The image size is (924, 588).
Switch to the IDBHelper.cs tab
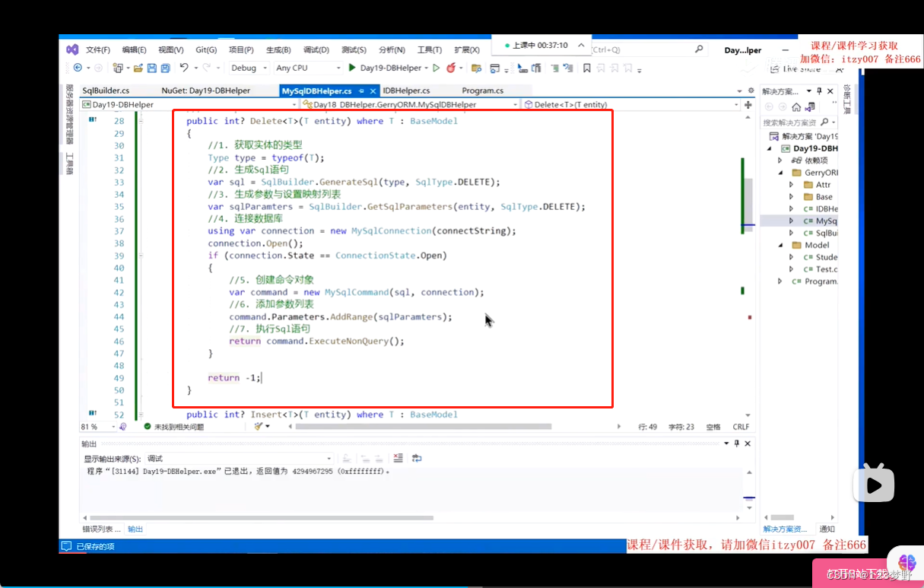(406, 91)
